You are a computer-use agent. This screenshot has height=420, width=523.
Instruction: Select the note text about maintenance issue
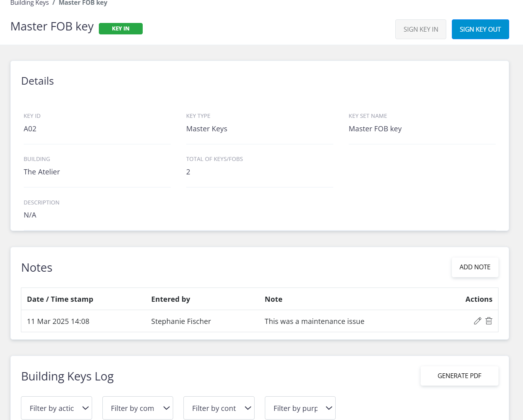pyautogui.click(x=314, y=322)
